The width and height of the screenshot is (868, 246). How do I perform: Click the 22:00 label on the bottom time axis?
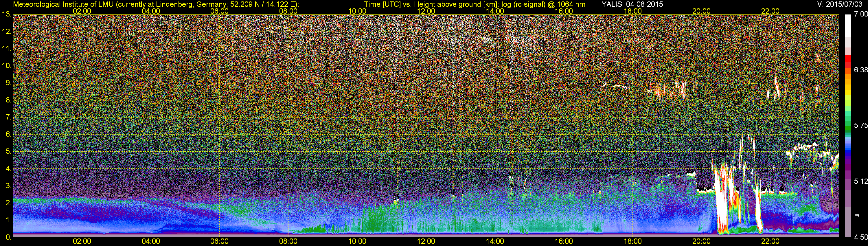(770, 241)
